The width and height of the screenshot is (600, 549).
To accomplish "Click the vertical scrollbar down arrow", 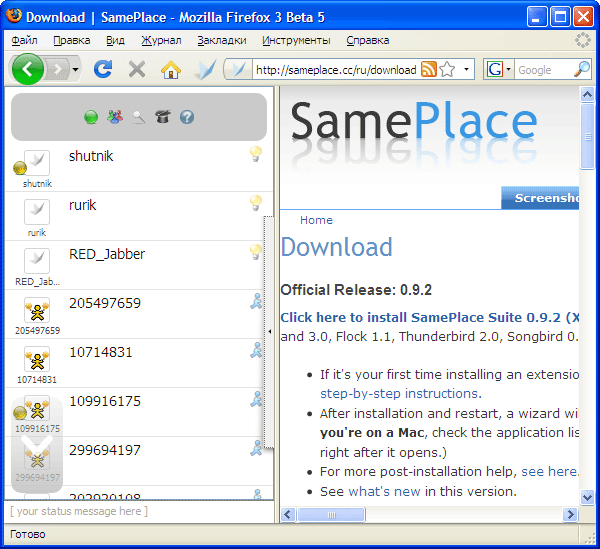I will pos(587,498).
